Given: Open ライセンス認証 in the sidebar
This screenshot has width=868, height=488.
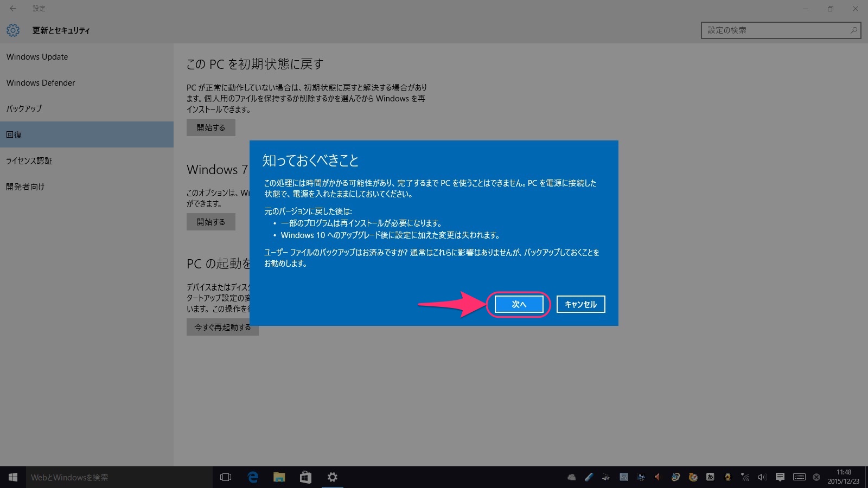Looking at the screenshot, I should pos(87,160).
